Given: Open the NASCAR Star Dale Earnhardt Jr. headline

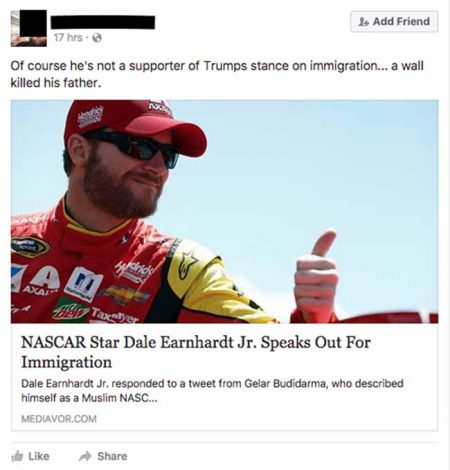Looking at the screenshot, I should pyautogui.click(x=196, y=352).
